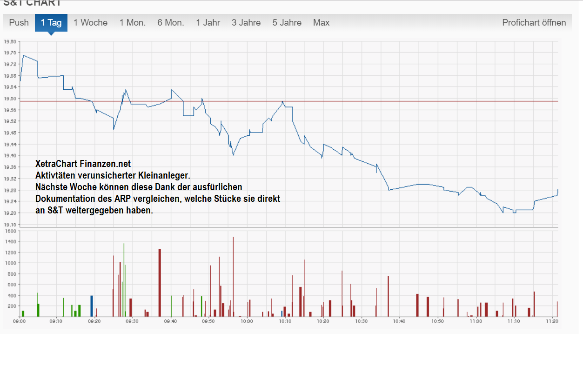
Task: Select the '1 Mon.' time range
Action: click(x=132, y=22)
